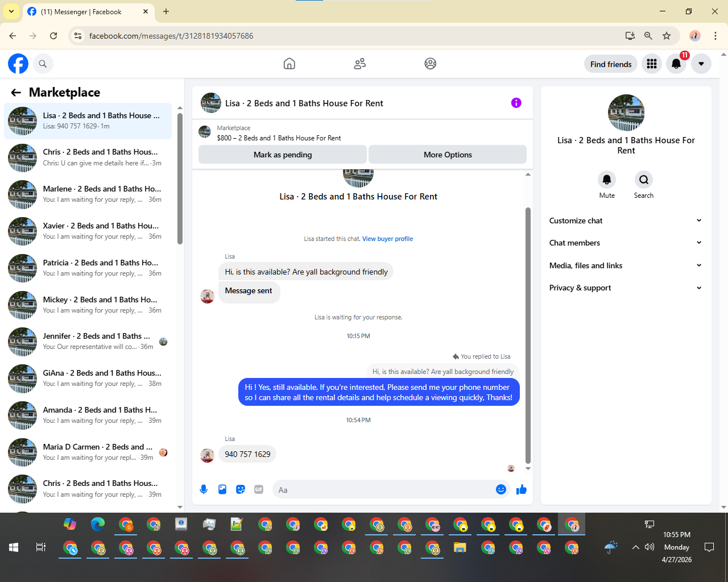Viewport: 728px width, 582px height.
Task: Expand Customize chat section
Action: point(626,221)
